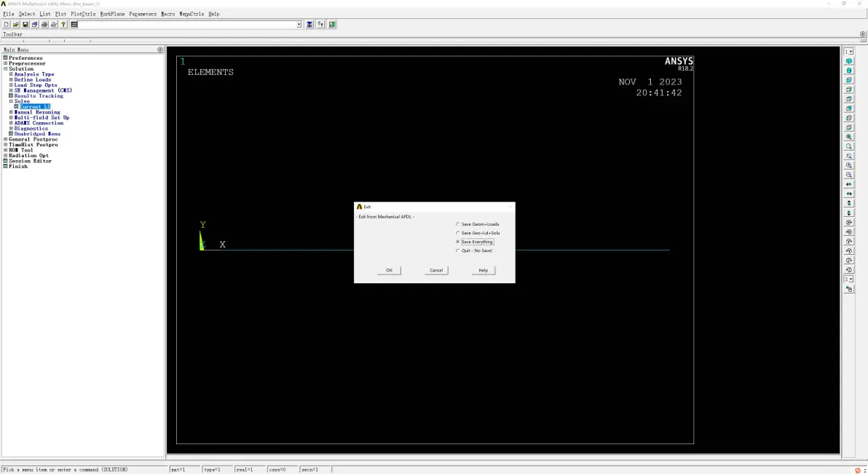Screen dimensions: 868x474
Task: Open the command input dropdown arrow
Action: [299, 24]
